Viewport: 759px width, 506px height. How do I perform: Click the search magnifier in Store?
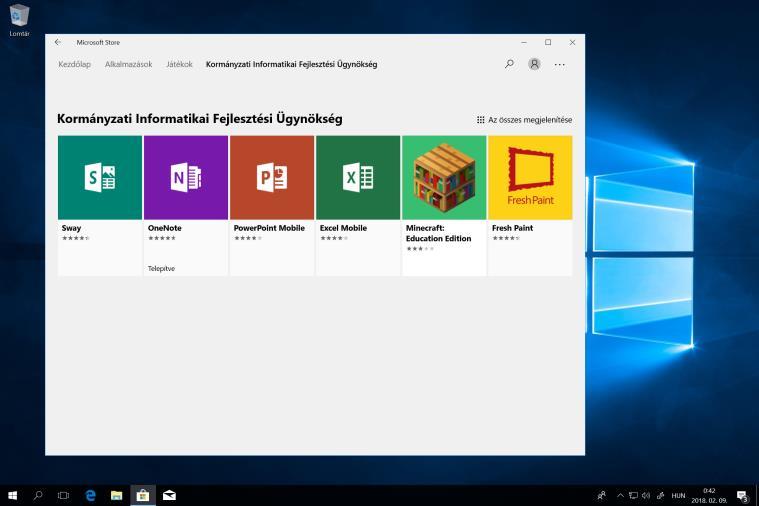click(509, 64)
